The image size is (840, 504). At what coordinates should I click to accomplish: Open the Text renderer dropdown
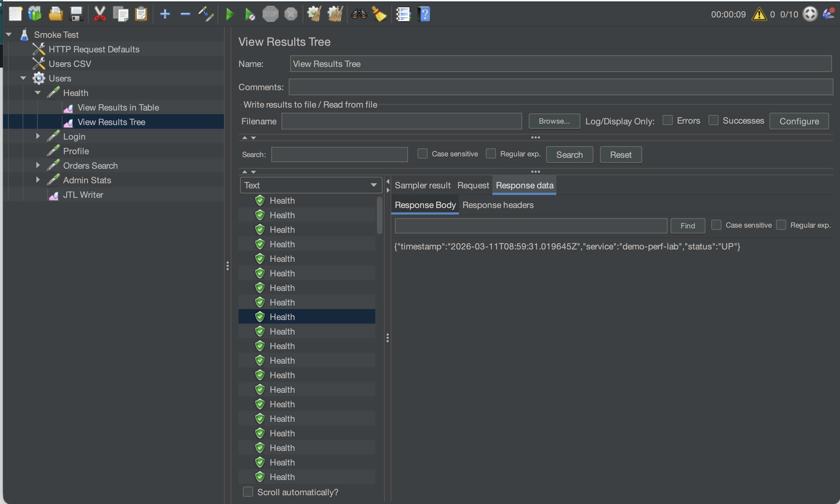pos(311,185)
